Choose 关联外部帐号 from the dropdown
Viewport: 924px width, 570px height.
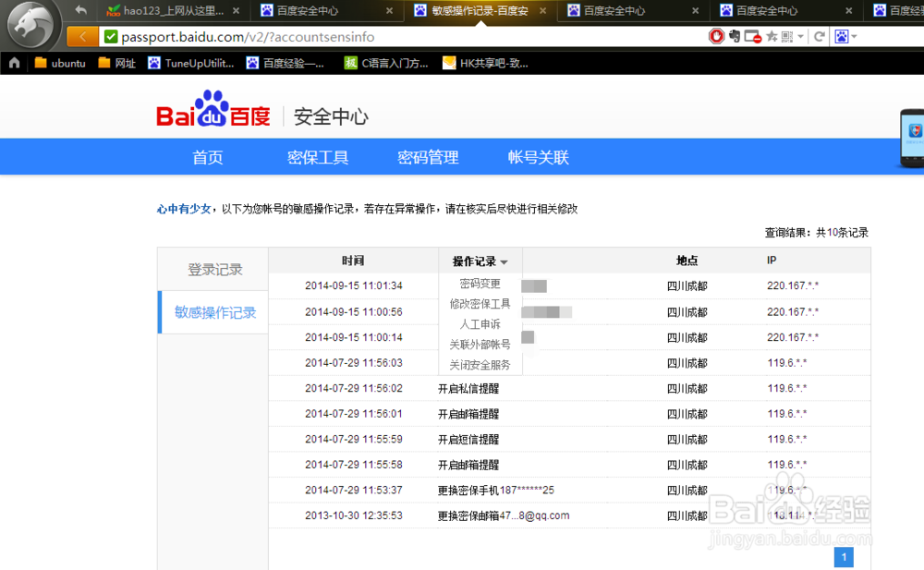pyautogui.click(x=480, y=345)
